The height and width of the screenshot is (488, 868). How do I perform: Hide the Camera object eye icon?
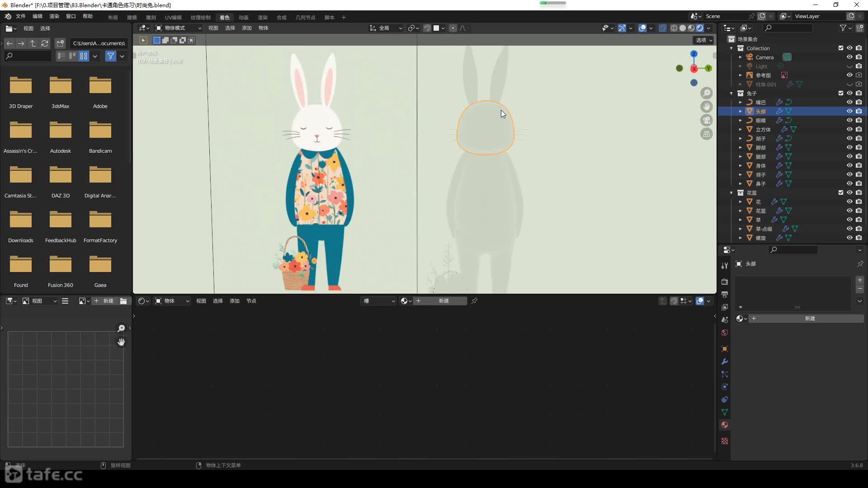coord(849,57)
